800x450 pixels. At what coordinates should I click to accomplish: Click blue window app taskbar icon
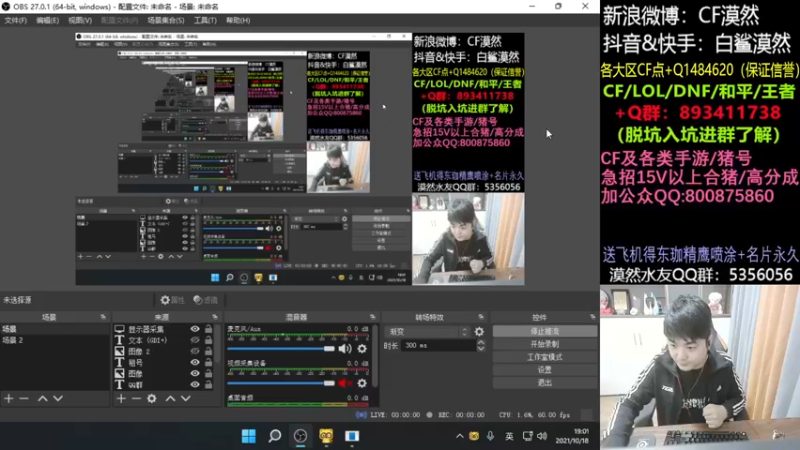click(x=352, y=436)
